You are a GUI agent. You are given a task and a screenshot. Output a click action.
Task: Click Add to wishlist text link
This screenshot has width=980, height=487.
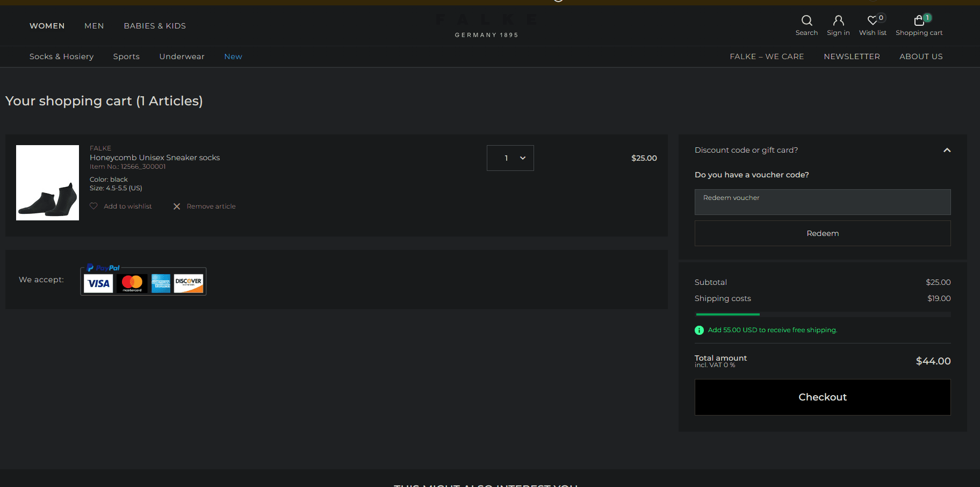pyautogui.click(x=128, y=206)
